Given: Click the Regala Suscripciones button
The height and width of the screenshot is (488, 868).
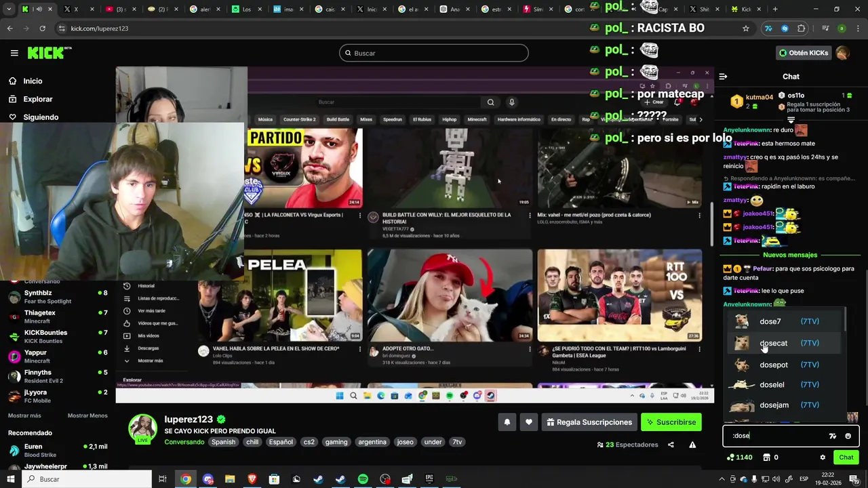Looking at the screenshot, I should 589,422.
